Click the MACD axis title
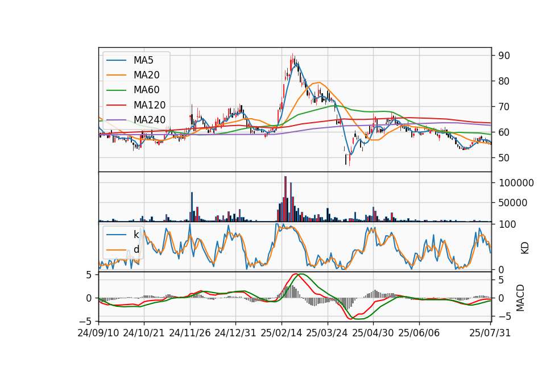 pyautogui.click(x=520, y=298)
